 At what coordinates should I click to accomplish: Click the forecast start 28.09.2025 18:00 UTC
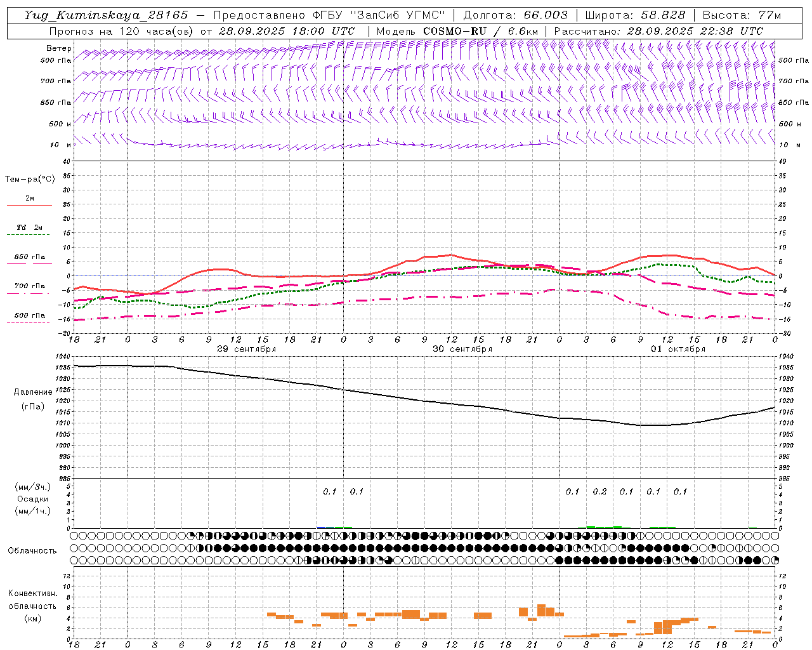286,31
